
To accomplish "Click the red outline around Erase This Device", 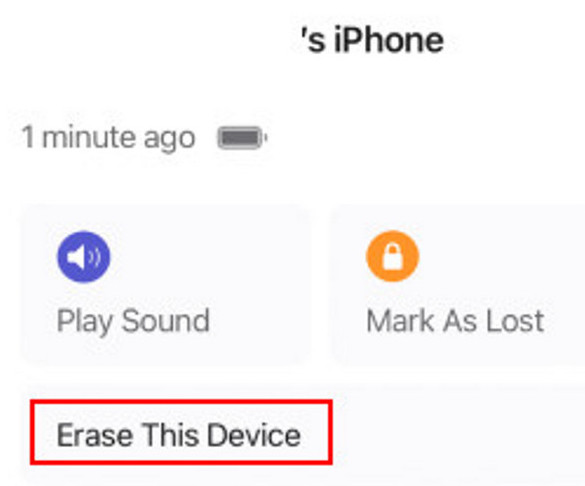I will click(x=181, y=402).
